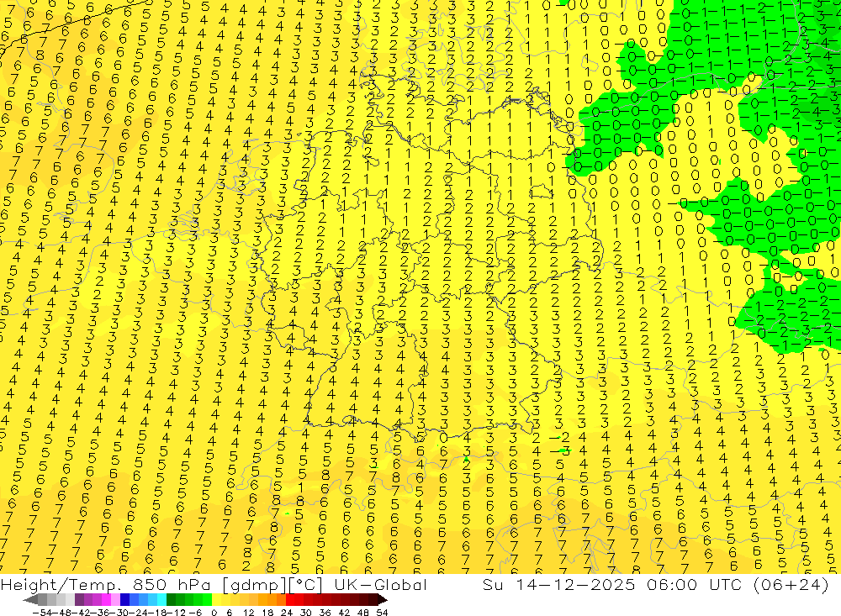Click the '14-12-2025' date text
Viewport: 841px width, 616px height.
click(x=575, y=585)
